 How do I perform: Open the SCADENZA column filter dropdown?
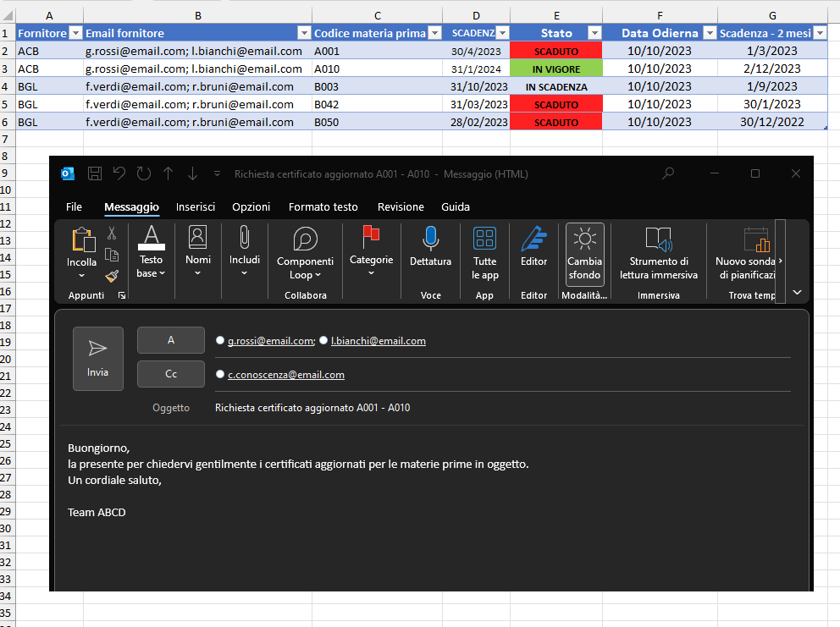[502, 33]
